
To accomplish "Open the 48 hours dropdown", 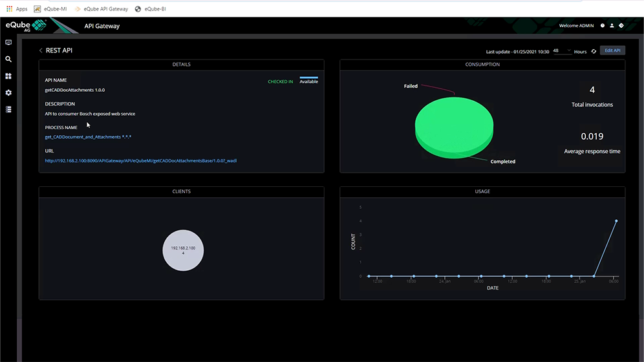I will (x=562, y=50).
